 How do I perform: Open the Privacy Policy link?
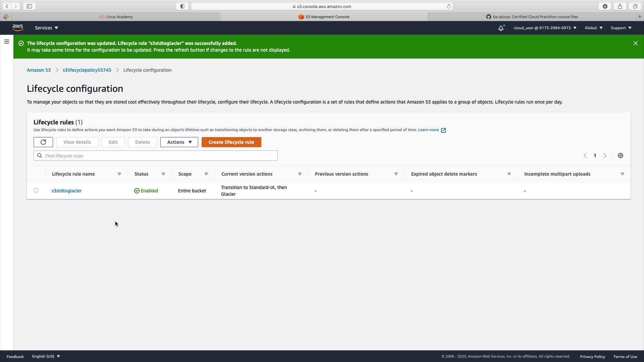pyautogui.click(x=592, y=356)
